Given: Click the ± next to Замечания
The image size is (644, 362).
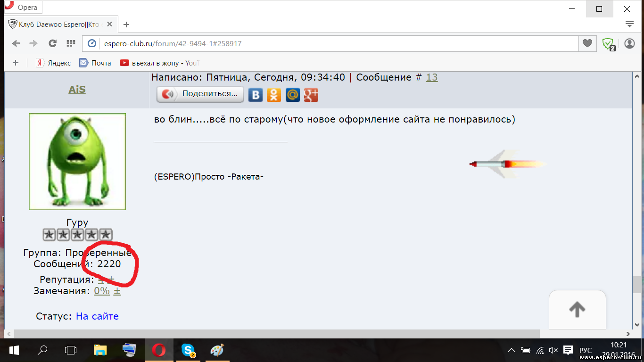Looking at the screenshot, I should pos(117,291).
